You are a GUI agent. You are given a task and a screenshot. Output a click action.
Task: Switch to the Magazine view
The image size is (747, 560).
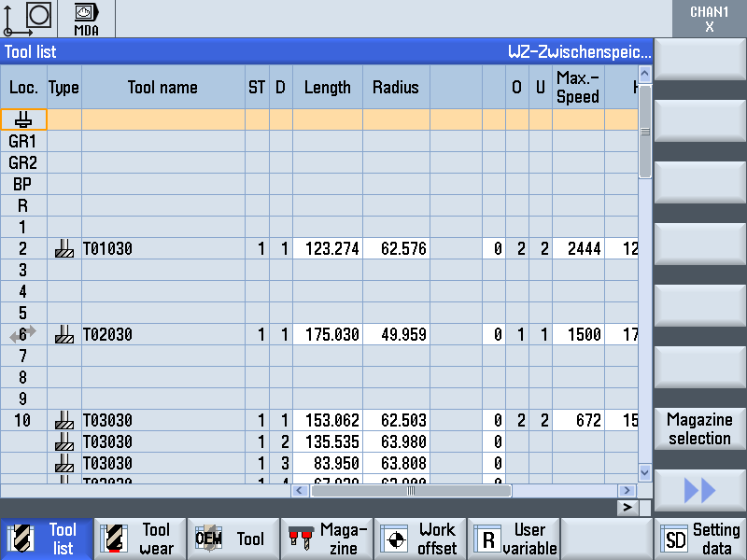tap(327, 539)
